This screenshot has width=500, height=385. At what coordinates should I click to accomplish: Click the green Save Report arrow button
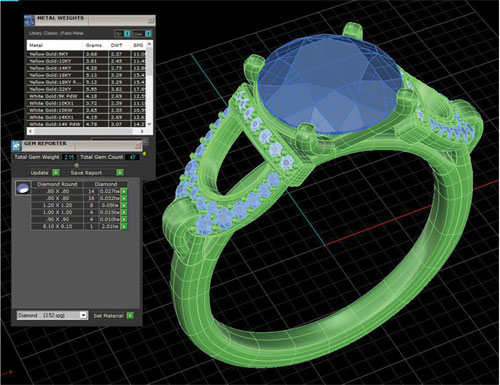pos(120,172)
